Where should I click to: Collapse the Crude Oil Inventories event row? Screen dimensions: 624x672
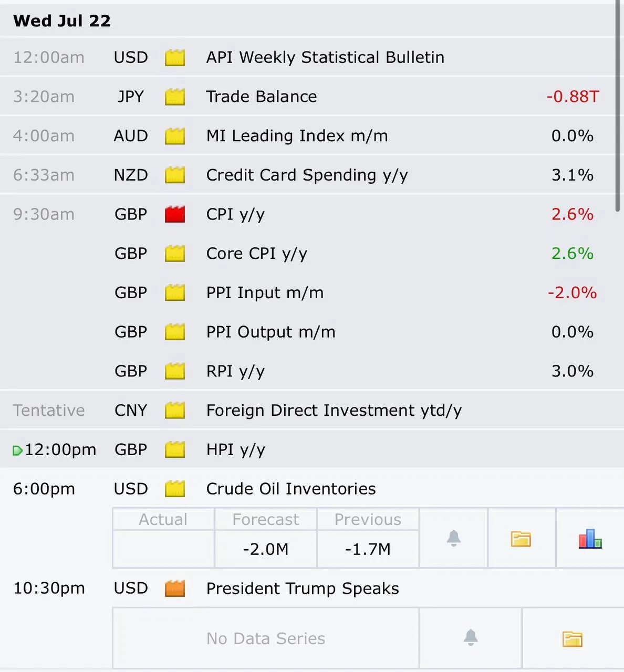(x=312, y=489)
